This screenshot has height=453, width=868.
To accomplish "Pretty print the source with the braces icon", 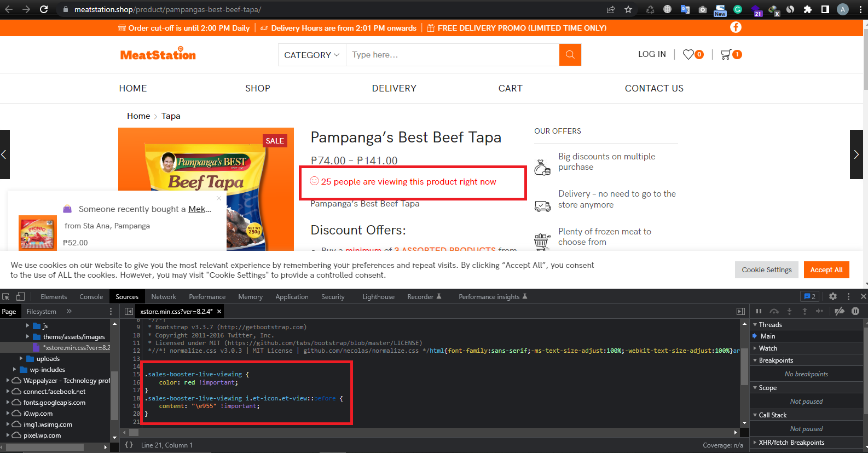I will tap(129, 445).
